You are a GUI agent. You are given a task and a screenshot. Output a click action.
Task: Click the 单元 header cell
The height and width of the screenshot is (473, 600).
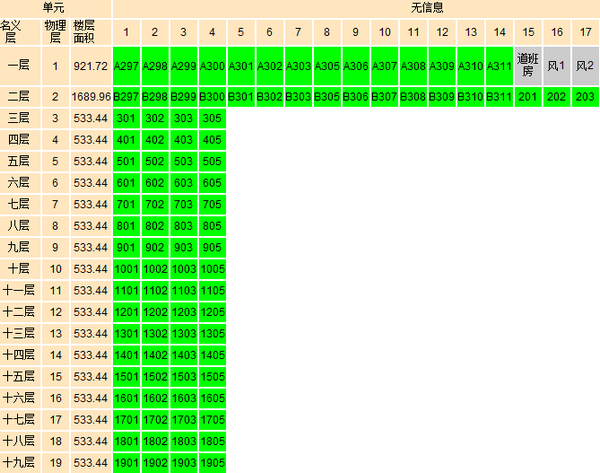(55, 8)
